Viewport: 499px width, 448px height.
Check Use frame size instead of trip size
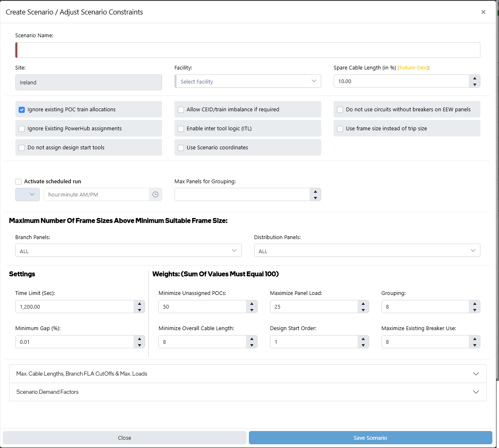pos(340,129)
